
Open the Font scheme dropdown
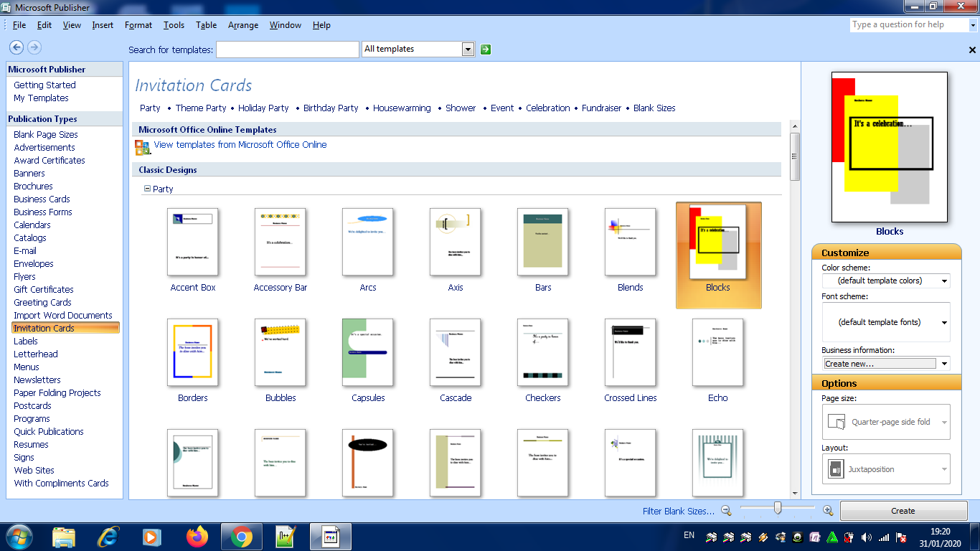tap(944, 323)
